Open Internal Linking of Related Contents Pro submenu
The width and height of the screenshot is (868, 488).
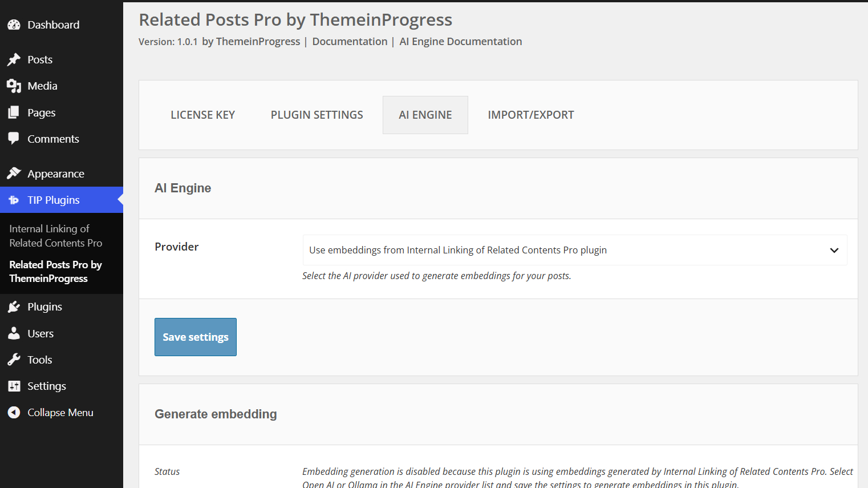click(56, 236)
